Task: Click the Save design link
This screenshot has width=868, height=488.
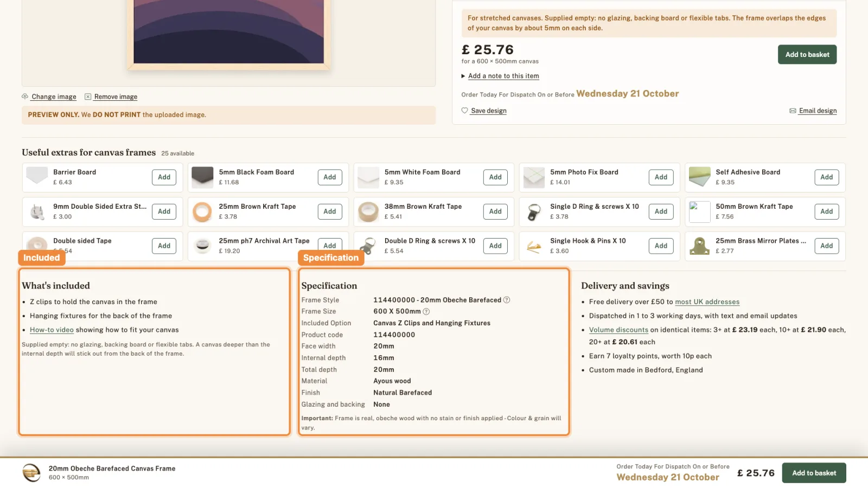Action: tap(489, 111)
